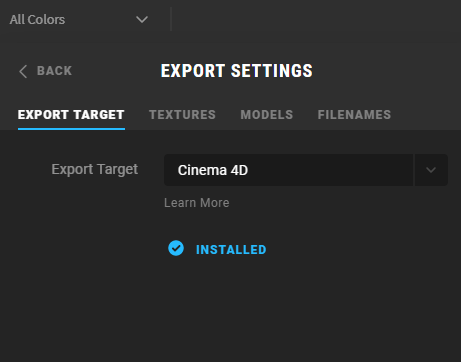Viewport: 461px width, 362px height.
Task: Click the vertical divider beside All Colors
Action: (171, 19)
